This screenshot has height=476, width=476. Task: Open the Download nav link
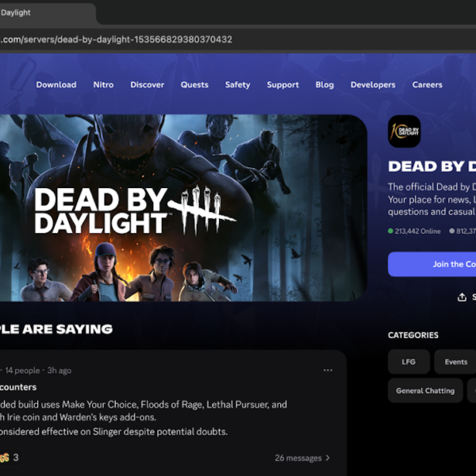56,85
